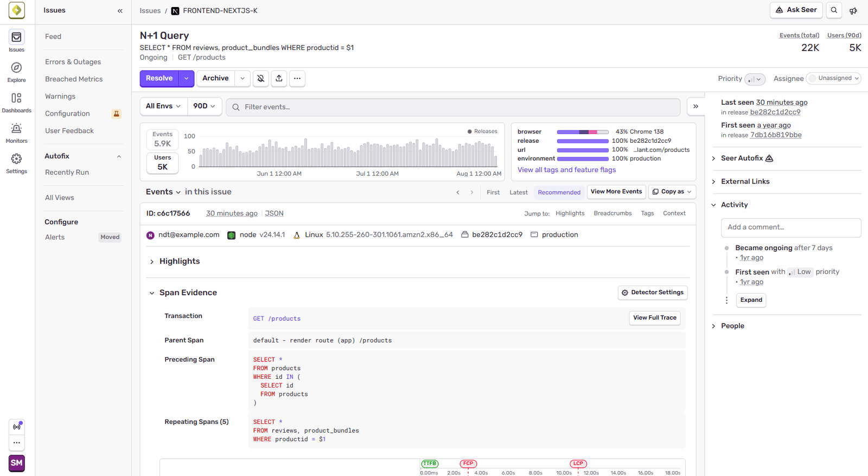This screenshot has height=476, width=868.
Task: Open Errors & Outages in the sidebar
Action: [73, 62]
